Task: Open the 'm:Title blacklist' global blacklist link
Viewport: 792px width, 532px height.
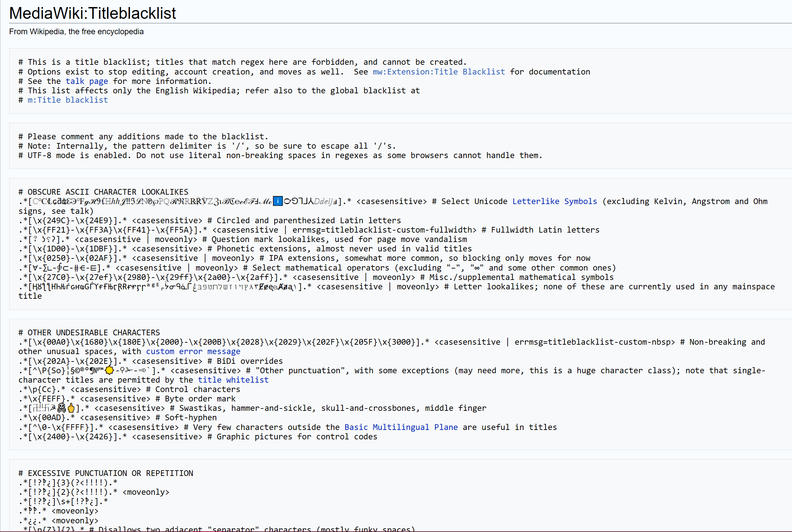Action: click(67, 100)
